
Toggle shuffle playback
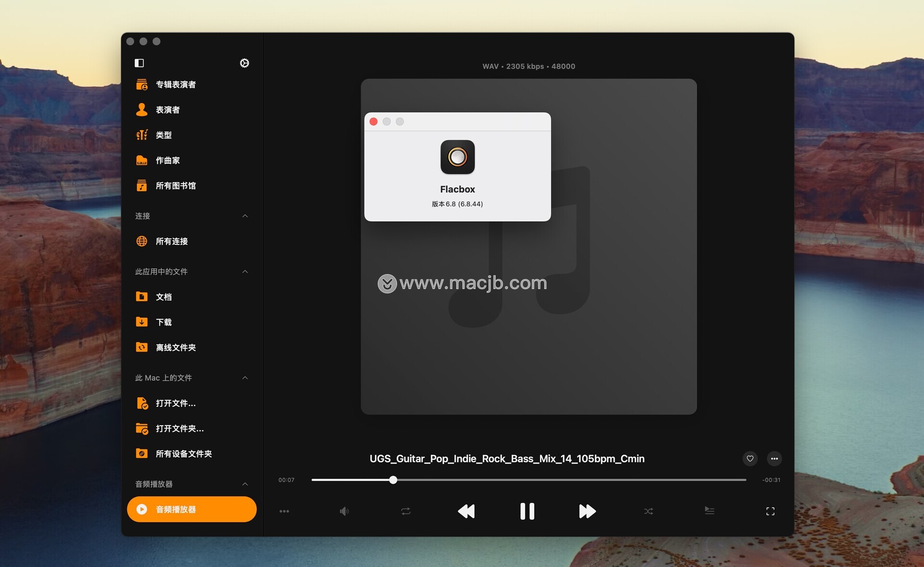[x=648, y=511]
